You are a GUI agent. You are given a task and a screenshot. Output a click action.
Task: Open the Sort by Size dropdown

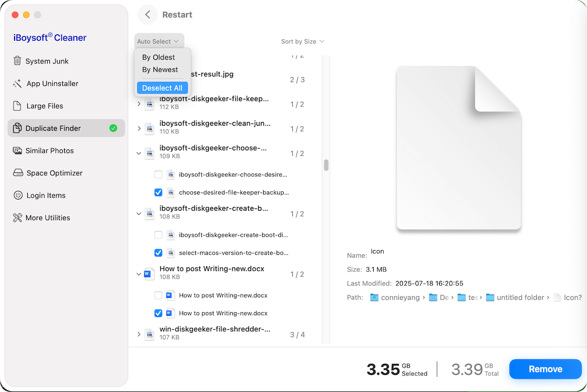coord(302,42)
